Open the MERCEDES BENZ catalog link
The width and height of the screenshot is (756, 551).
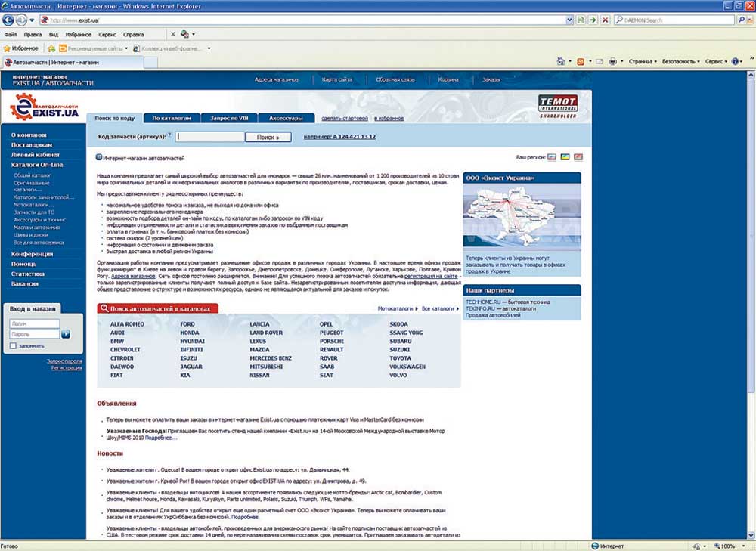(271, 358)
